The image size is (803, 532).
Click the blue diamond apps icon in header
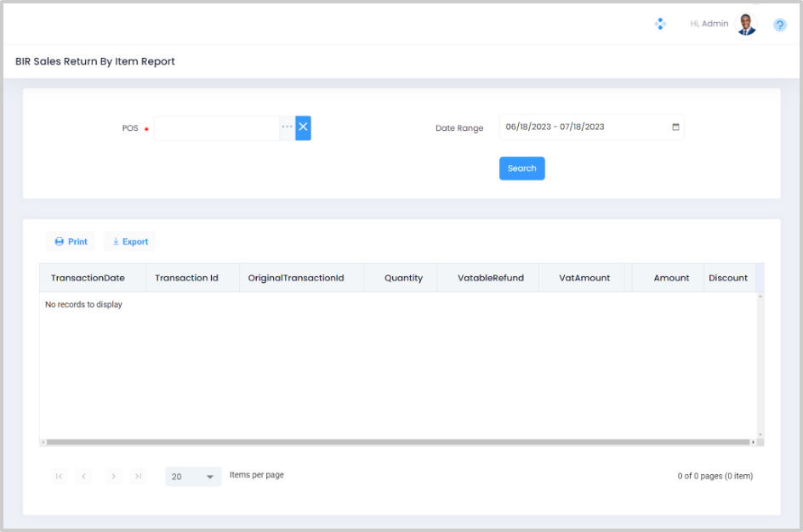tap(660, 24)
